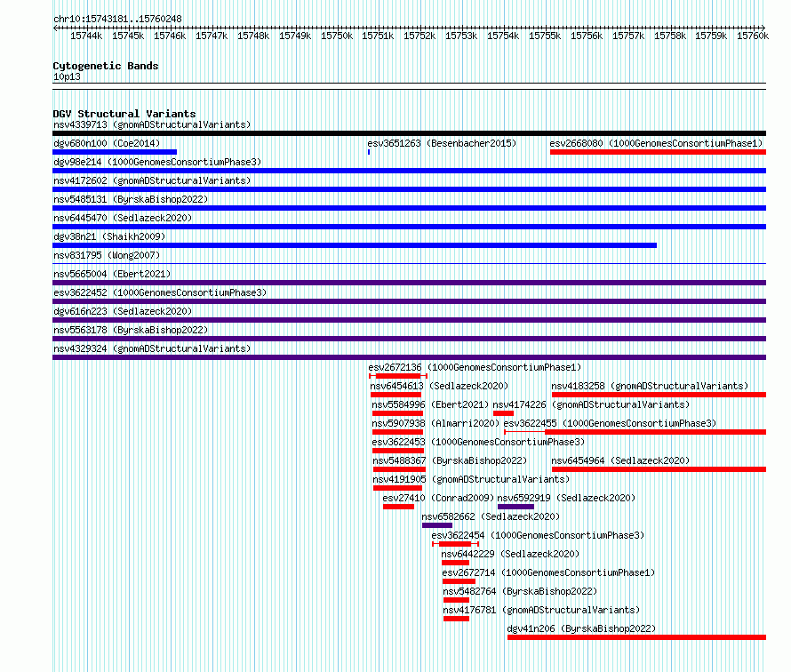Open esv3651263 (Besenbacher2015) variant
The width and height of the screenshot is (791, 672).
point(442,143)
